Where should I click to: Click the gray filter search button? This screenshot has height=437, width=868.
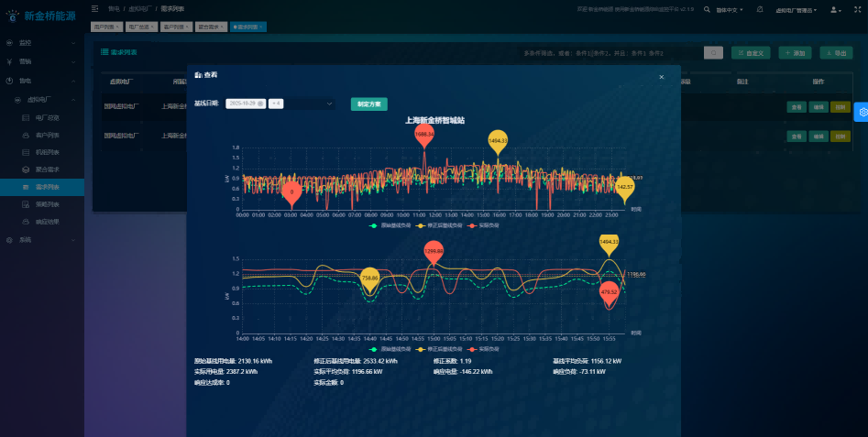[x=713, y=53]
